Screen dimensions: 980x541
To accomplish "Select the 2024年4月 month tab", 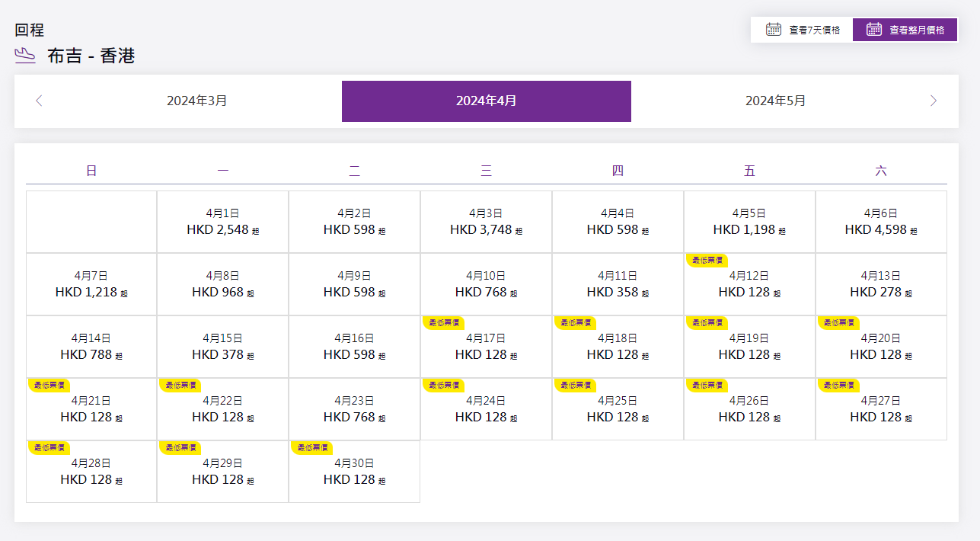I will coord(486,101).
